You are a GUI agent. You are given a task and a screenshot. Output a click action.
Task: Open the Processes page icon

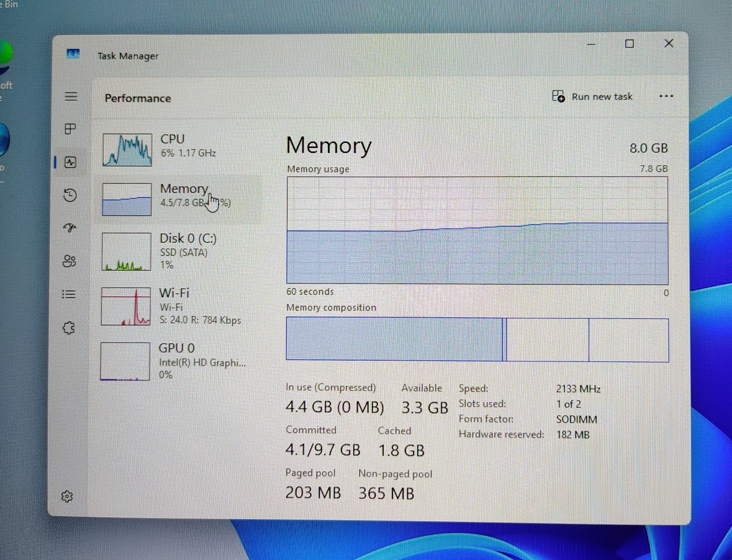[x=70, y=129]
